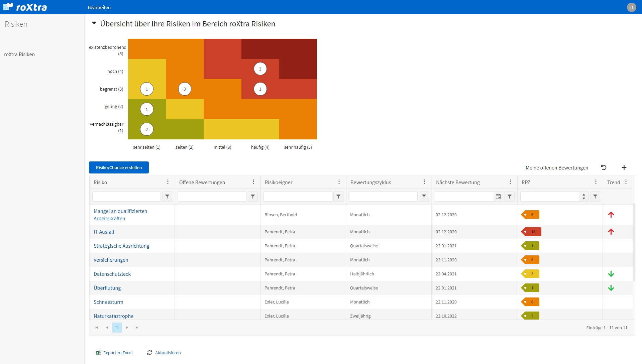This screenshot has height=364, width=642.
Task: Open the IT-Ausfall risk link
Action: pyautogui.click(x=104, y=232)
